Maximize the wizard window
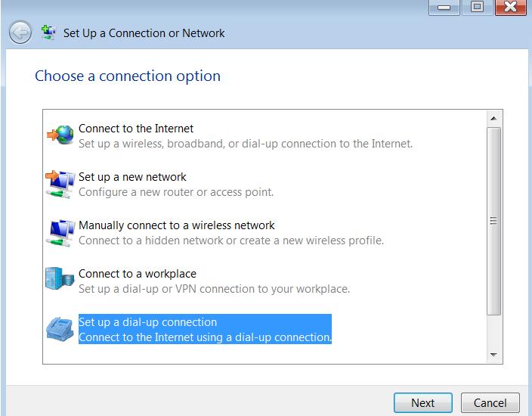Image resolution: width=532 pixels, height=416 pixels. pyautogui.click(x=478, y=7)
